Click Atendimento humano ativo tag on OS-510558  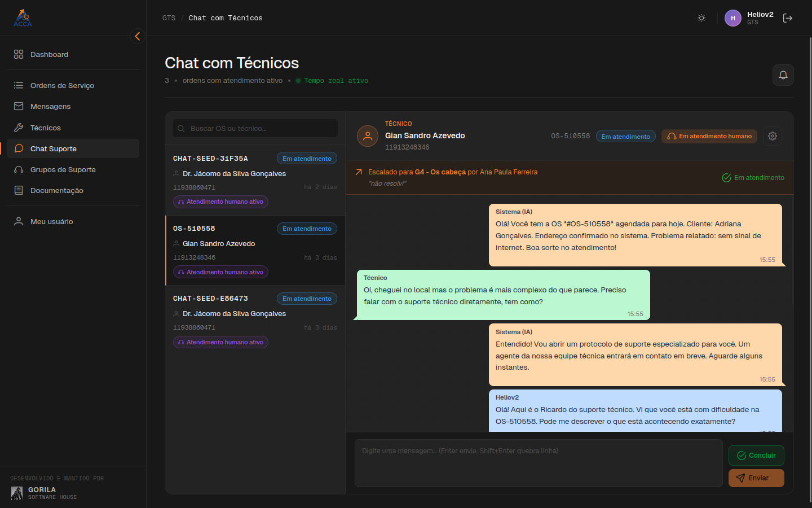pyautogui.click(x=220, y=272)
